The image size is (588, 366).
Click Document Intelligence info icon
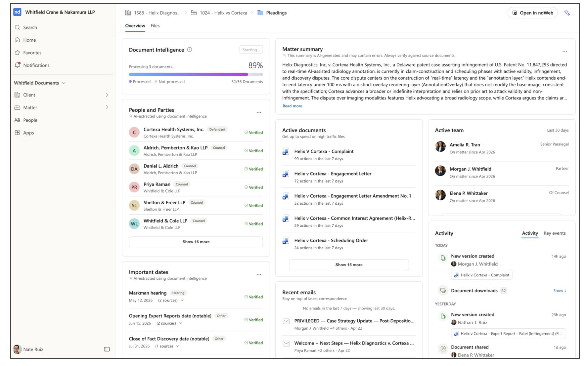(190, 50)
